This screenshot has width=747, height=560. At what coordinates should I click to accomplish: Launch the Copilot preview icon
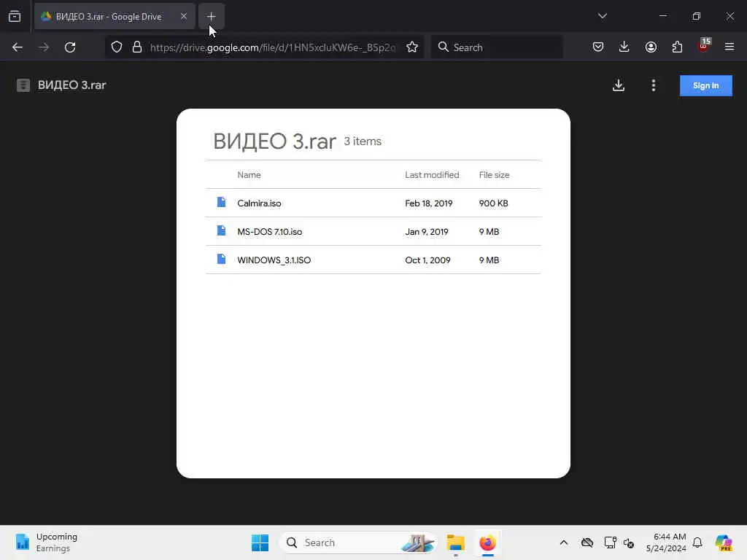point(724,542)
